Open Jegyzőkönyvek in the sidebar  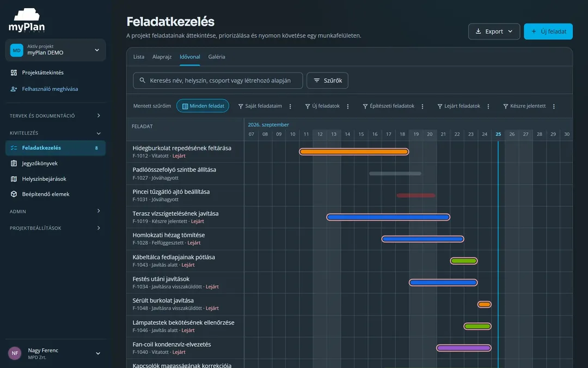coord(56,164)
